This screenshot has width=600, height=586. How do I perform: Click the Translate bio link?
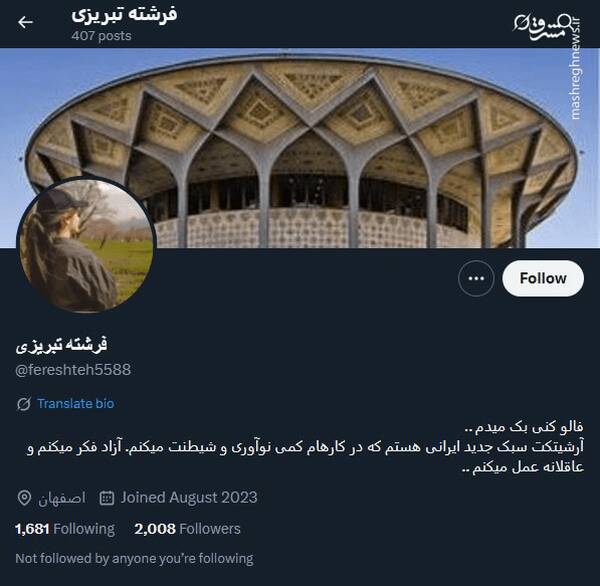pyautogui.click(x=75, y=403)
